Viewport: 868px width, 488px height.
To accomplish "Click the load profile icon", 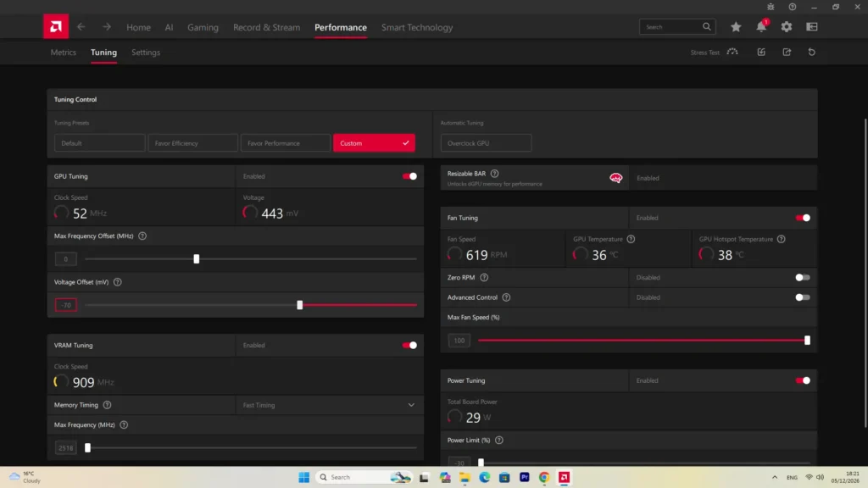I will coord(761,52).
